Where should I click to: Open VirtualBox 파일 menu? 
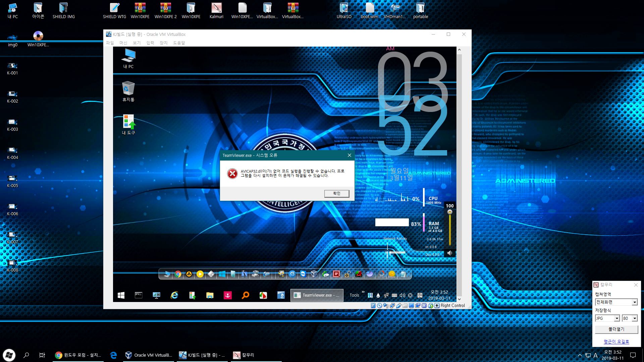(x=110, y=43)
